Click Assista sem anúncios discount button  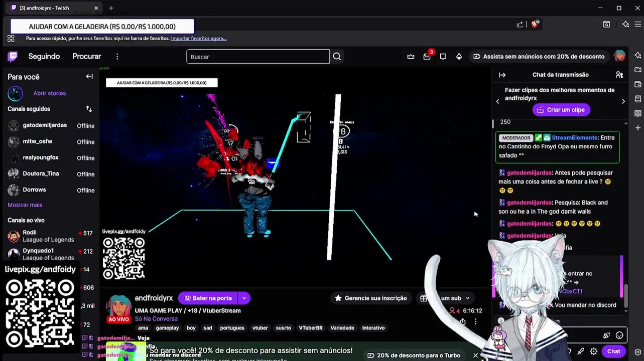tap(539, 57)
